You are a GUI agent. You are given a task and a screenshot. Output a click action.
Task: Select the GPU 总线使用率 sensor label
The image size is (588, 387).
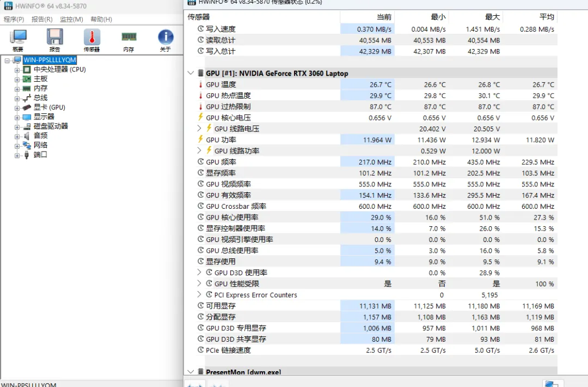pos(232,251)
